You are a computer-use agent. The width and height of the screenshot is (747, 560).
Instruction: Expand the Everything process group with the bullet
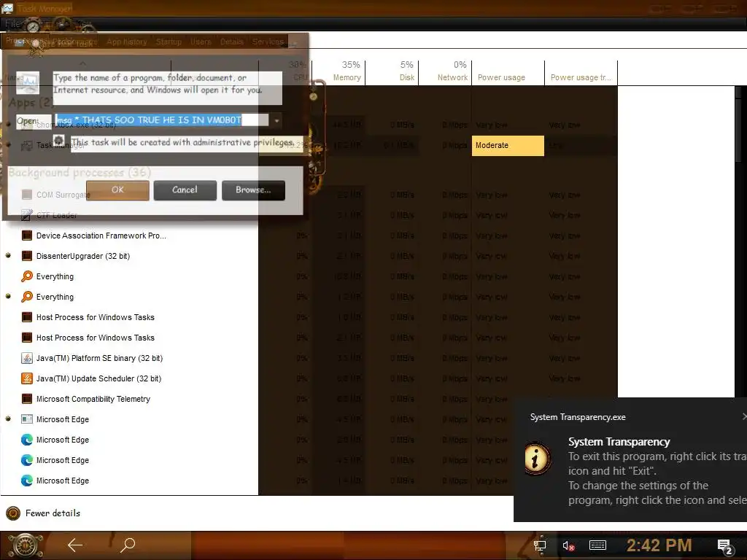8,297
